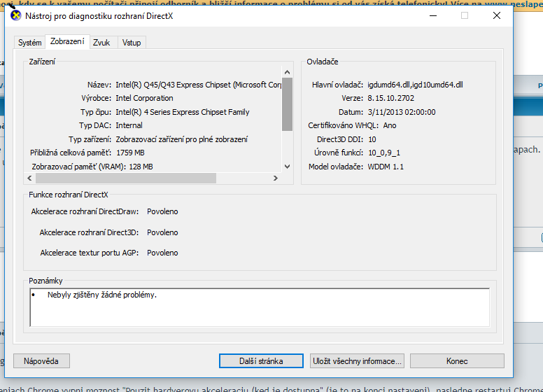Switch to the Systém tab

click(x=30, y=43)
